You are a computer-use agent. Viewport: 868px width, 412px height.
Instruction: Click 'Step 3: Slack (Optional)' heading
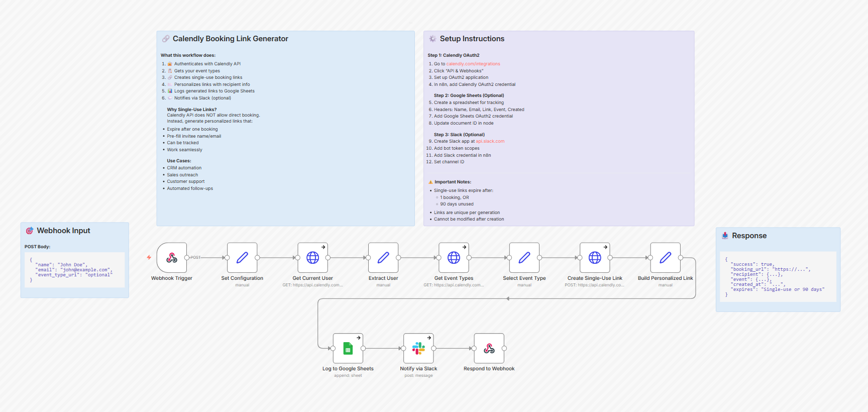[x=459, y=135]
